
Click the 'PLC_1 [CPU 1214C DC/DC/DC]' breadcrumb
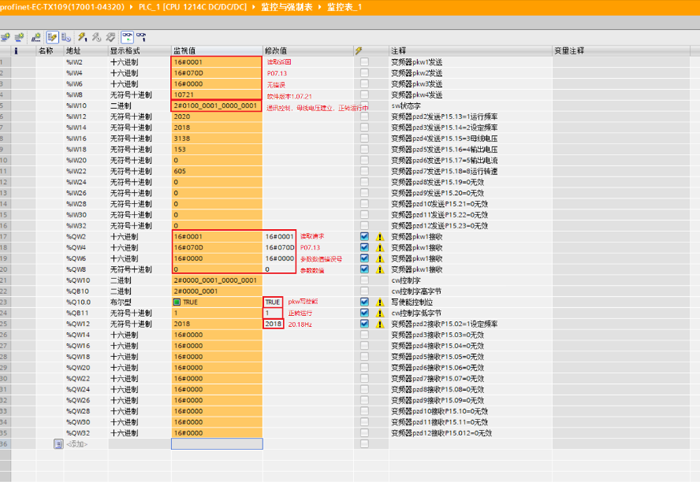click(x=196, y=7)
